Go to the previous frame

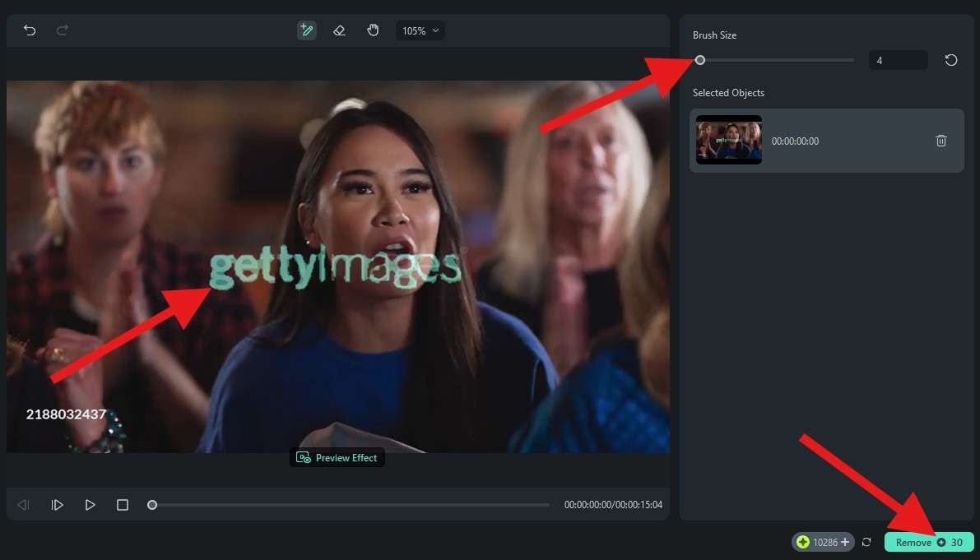(x=24, y=504)
